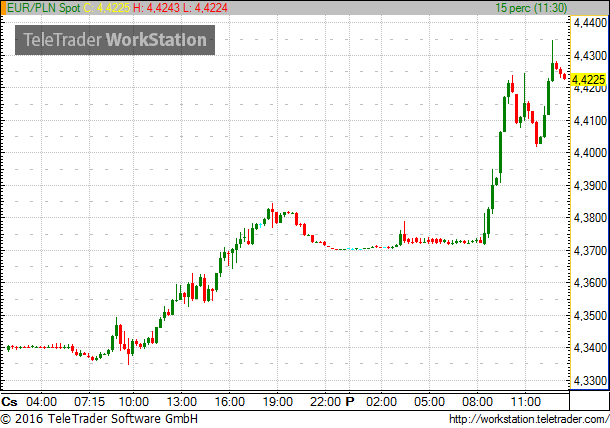
Task: Click the EUR/PLN Spot title label
Action: [44, 8]
